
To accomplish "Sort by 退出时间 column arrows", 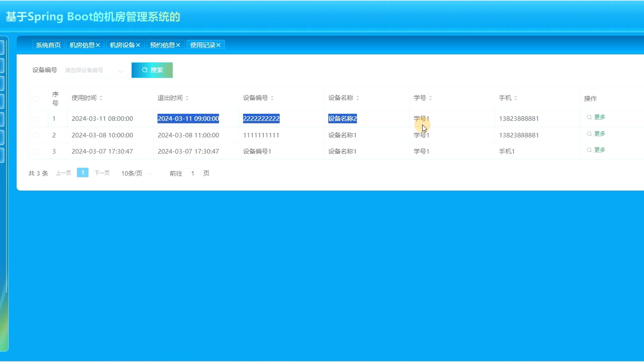I will pyautogui.click(x=187, y=98).
